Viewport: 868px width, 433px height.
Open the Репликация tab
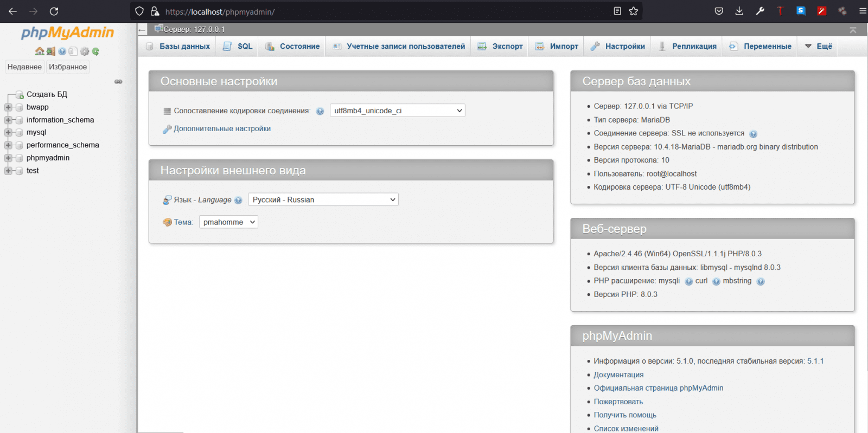point(687,46)
